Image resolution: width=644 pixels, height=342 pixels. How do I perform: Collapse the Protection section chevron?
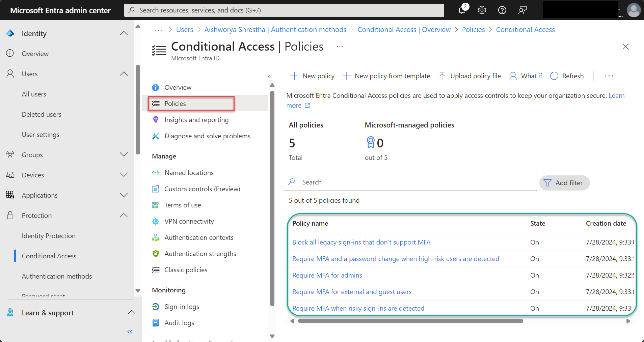[124, 215]
